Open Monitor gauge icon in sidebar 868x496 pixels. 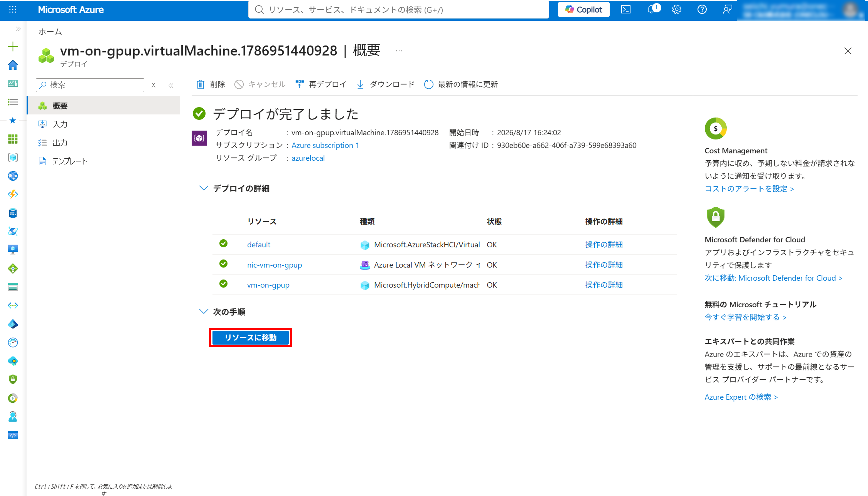click(13, 342)
